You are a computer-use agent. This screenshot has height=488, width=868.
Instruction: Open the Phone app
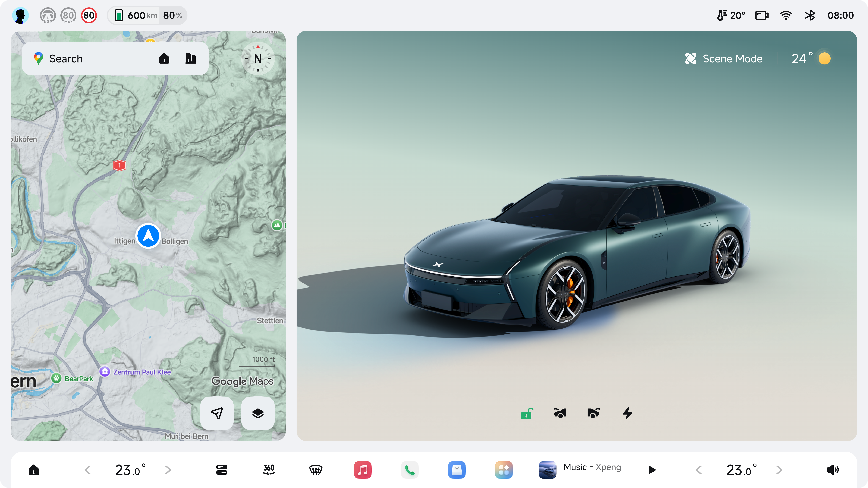(x=410, y=469)
